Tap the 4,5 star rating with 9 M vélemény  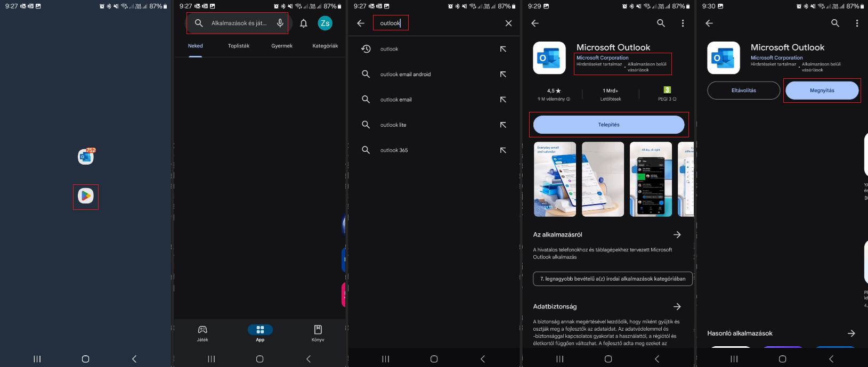coord(554,94)
